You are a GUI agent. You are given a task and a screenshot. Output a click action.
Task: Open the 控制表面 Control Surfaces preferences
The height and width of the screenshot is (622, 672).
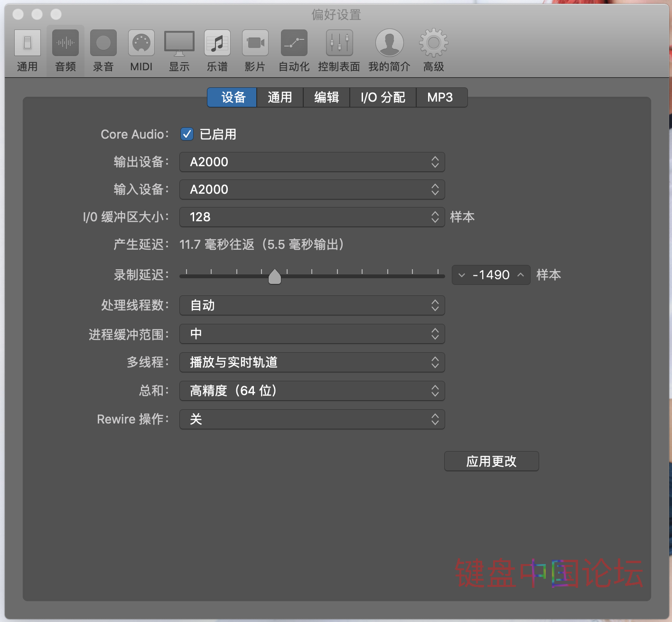(x=339, y=50)
